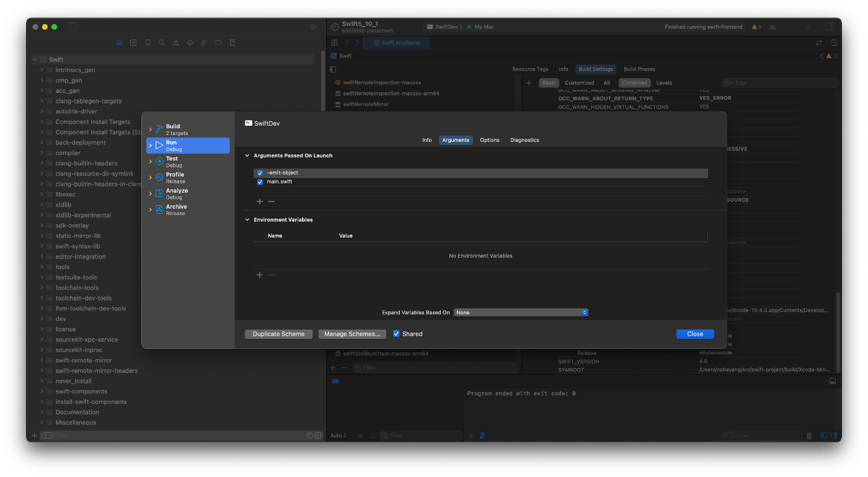Screen dimensions: 868x477
Task: Open the Issue navigator warning icon
Action: [x=176, y=43]
